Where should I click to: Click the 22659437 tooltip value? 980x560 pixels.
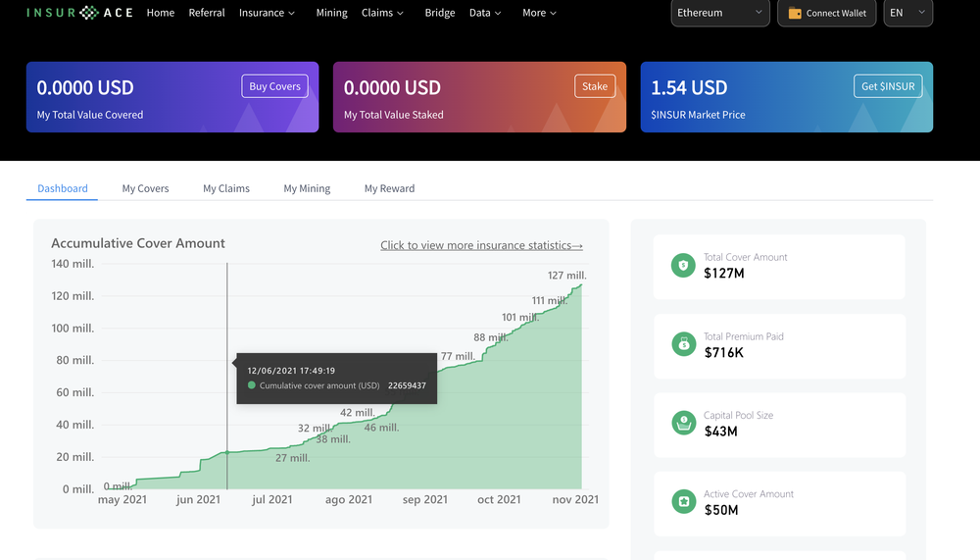(407, 385)
